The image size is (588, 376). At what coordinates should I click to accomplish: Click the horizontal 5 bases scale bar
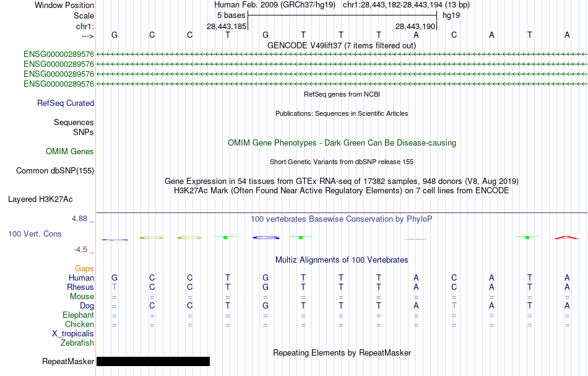tap(342, 15)
